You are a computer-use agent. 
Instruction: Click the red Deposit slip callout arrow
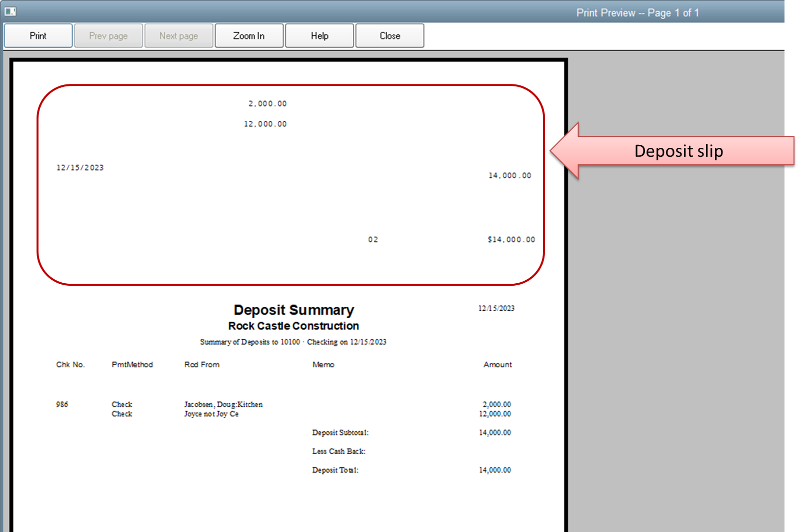(x=672, y=151)
